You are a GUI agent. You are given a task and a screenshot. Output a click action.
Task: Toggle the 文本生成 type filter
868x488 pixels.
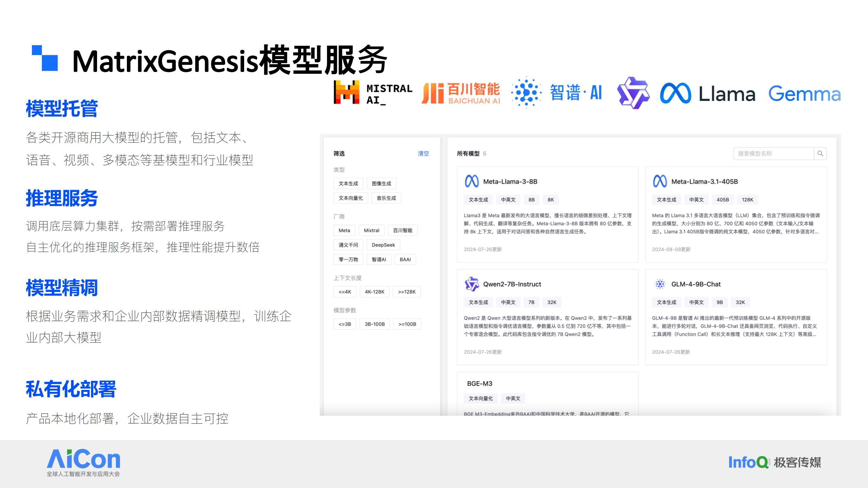coord(348,183)
